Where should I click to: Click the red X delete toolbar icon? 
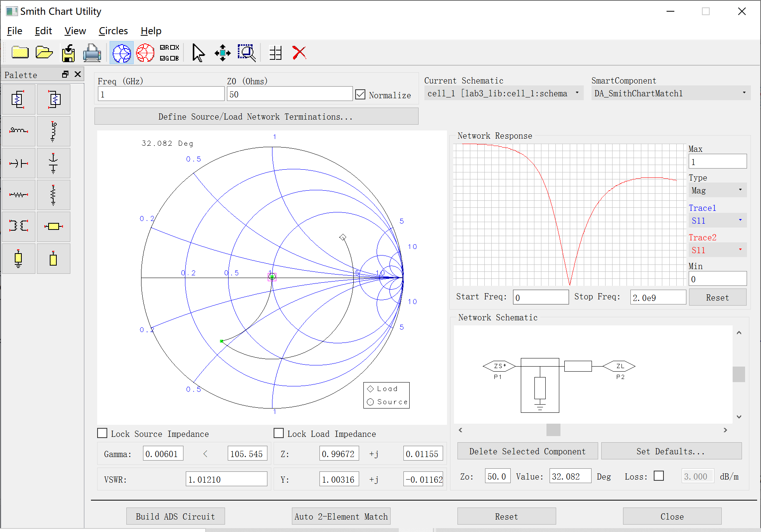(299, 53)
